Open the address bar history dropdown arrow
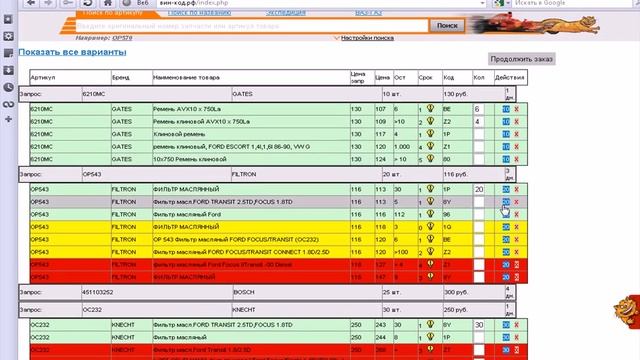The height and width of the screenshot is (360, 640). click(482, 3)
